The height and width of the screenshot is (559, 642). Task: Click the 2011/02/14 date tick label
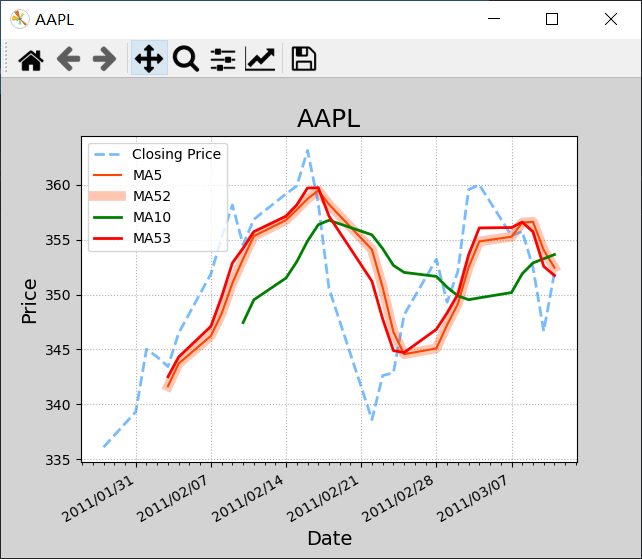coord(248,499)
